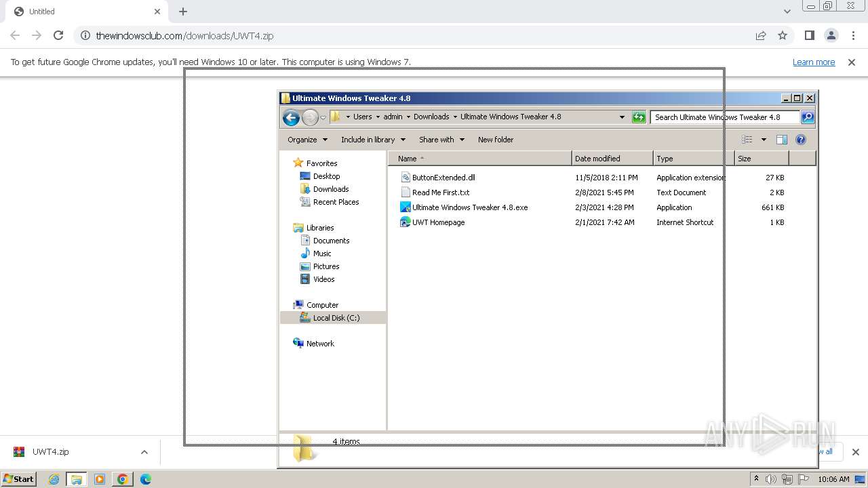Sort by Date modified column
Viewport: 868px width, 488px height.
612,159
